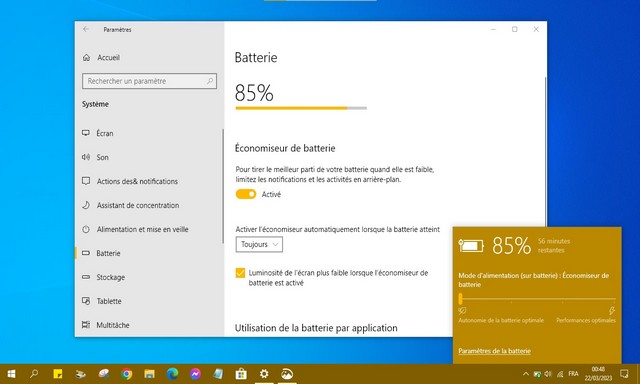Open File Explorer from the taskbar
The height and width of the screenshot is (384, 640).
[x=149, y=374]
